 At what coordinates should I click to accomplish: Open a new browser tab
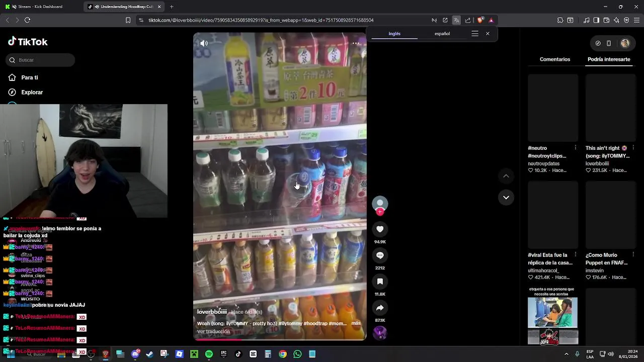point(172,7)
